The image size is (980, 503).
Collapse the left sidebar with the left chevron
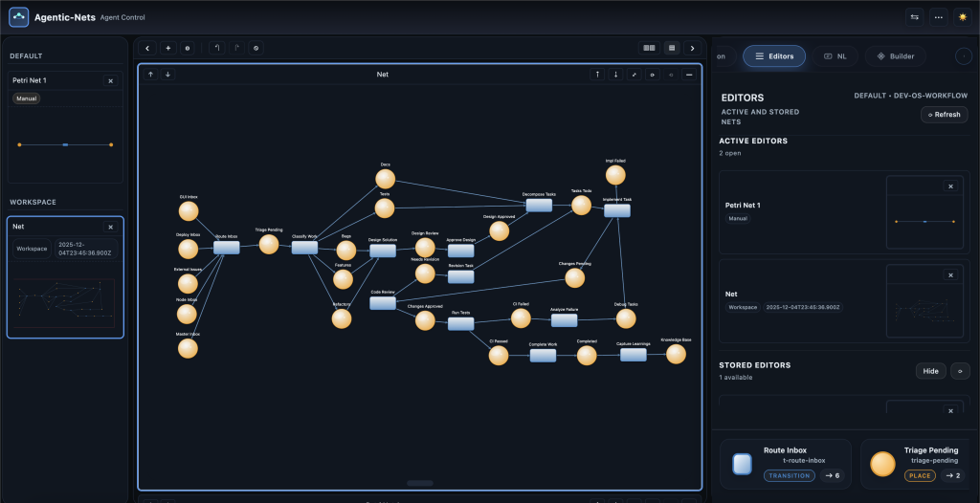146,48
